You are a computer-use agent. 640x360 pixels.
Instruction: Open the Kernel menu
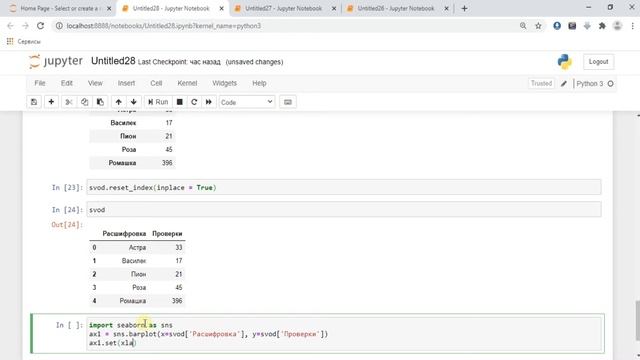187,83
